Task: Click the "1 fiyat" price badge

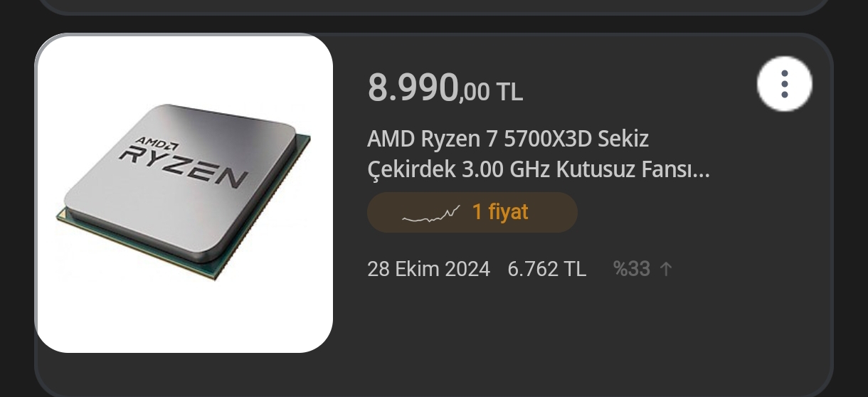Action: click(472, 212)
